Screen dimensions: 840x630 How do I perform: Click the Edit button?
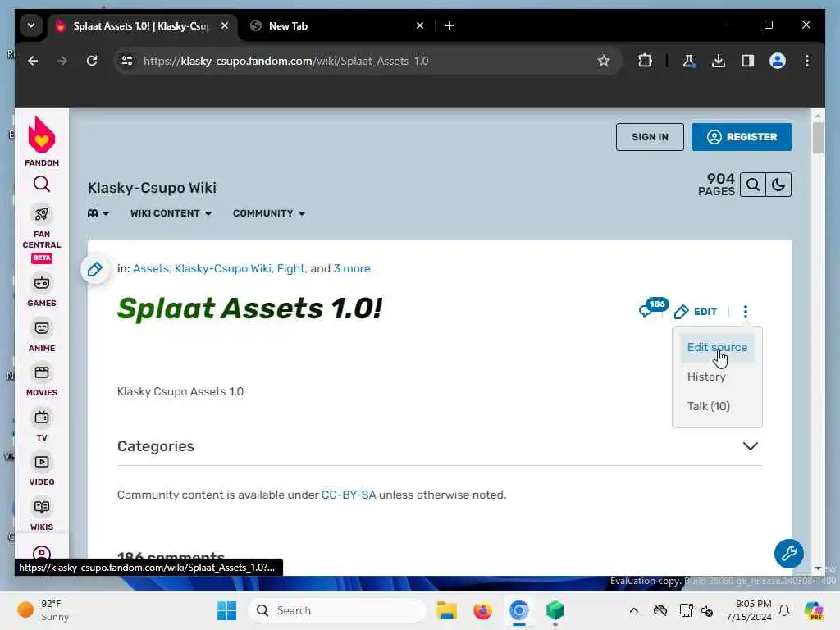coord(696,312)
